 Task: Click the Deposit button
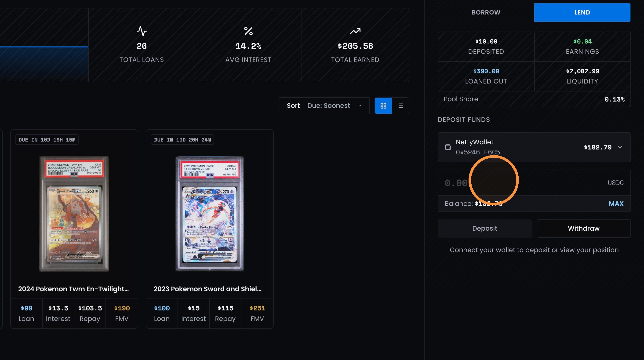point(485,229)
